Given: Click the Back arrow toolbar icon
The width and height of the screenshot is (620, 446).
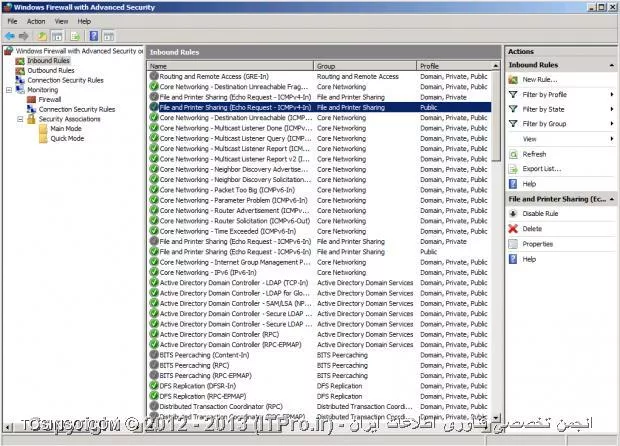Looking at the screenshot, I should [x=9, y=36].
